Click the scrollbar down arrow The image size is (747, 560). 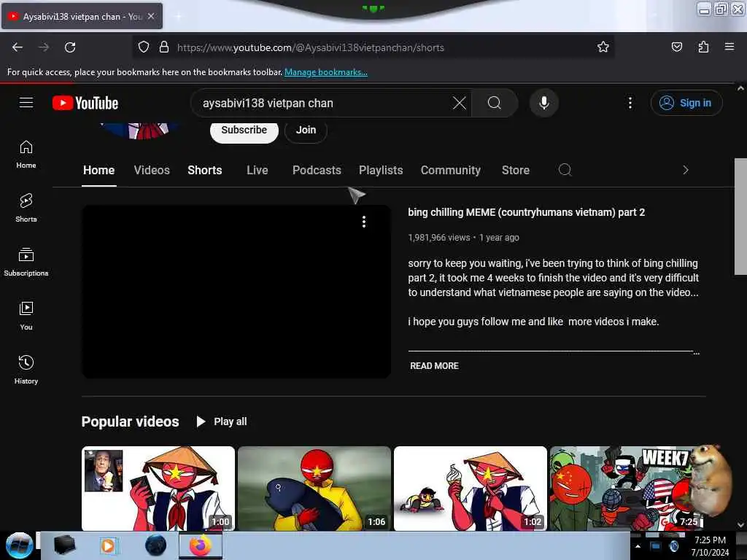[740, 525]
